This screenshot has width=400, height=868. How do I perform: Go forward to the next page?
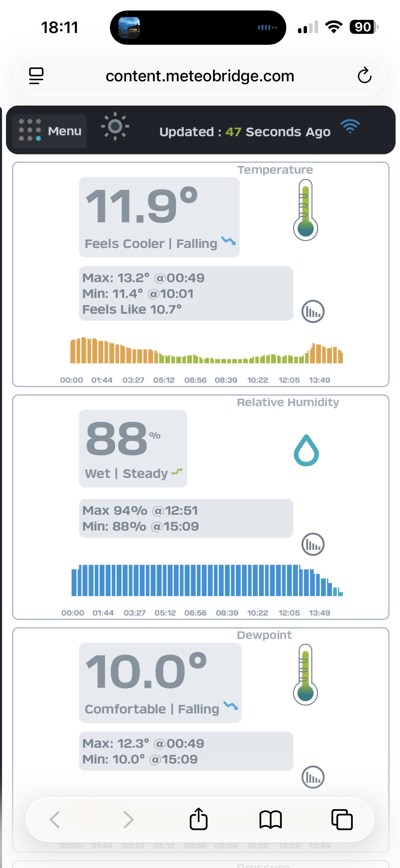[128, 819]
